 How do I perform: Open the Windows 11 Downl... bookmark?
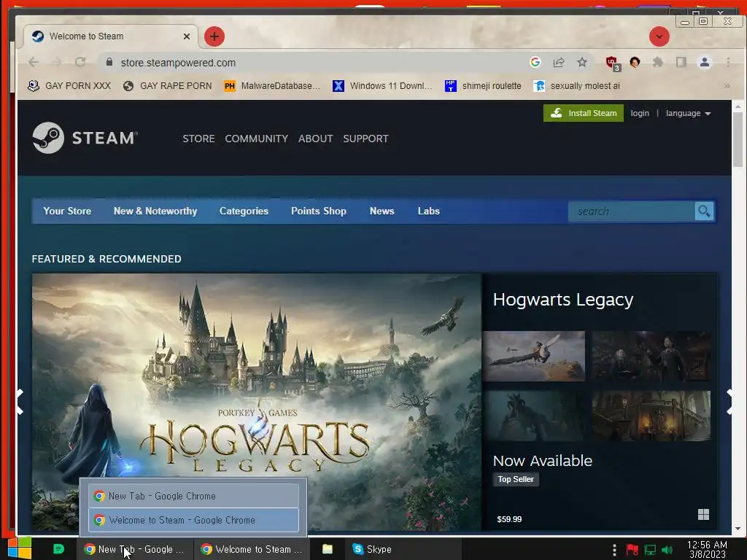point(382,86)
